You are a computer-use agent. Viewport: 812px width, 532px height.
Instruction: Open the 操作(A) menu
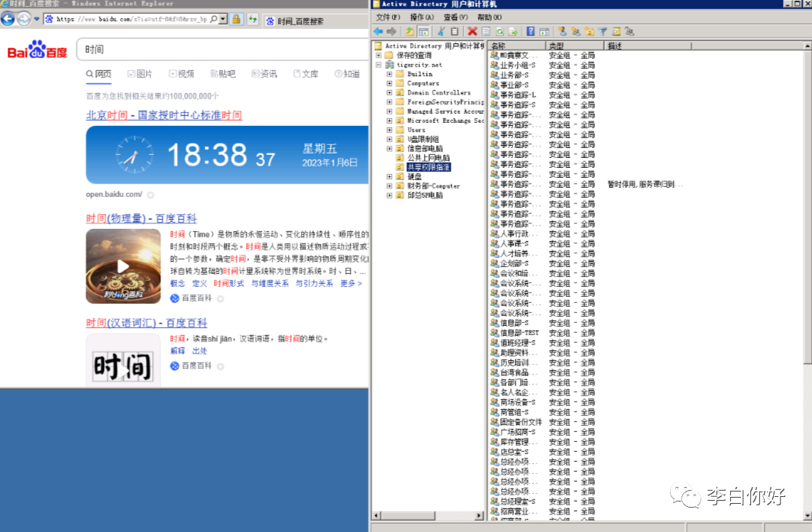(x=422, y=17)
